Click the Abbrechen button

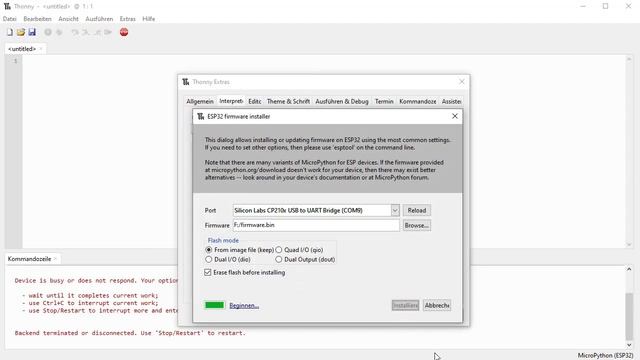[437, 305]
